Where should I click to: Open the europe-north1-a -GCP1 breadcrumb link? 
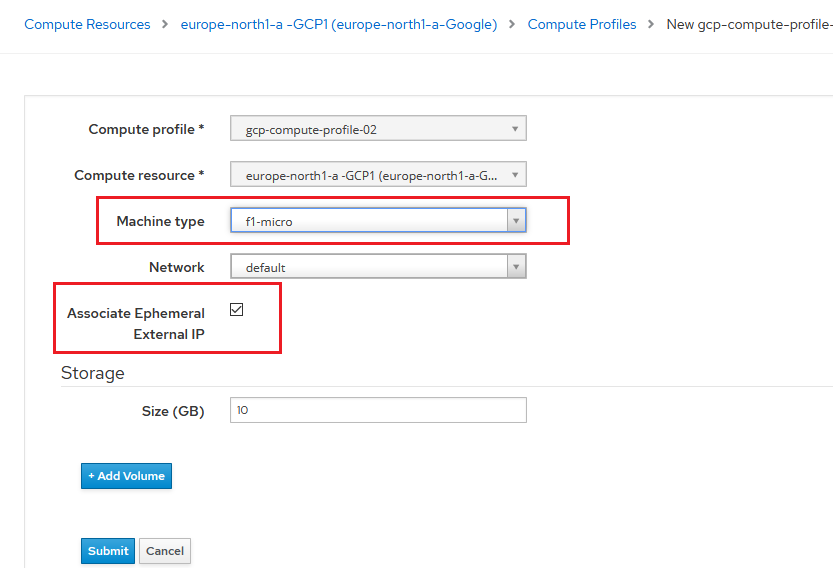click(x=339, y=24)
